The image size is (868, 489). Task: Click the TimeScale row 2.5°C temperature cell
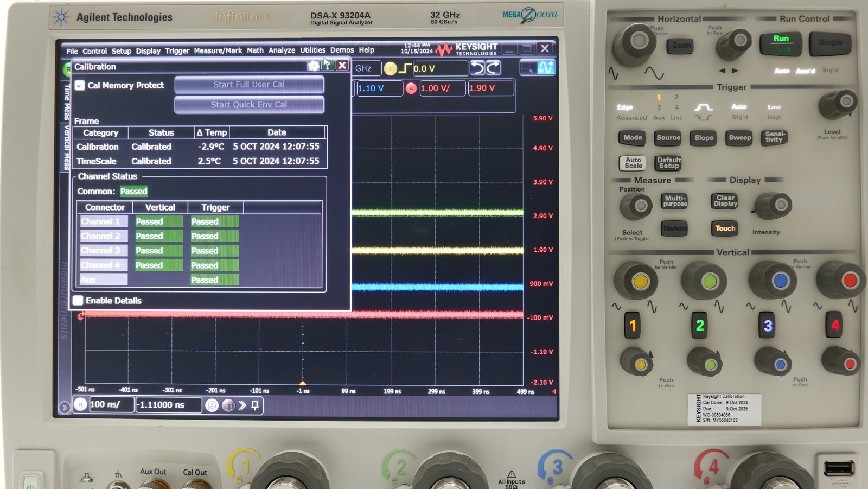pos(209,161)
